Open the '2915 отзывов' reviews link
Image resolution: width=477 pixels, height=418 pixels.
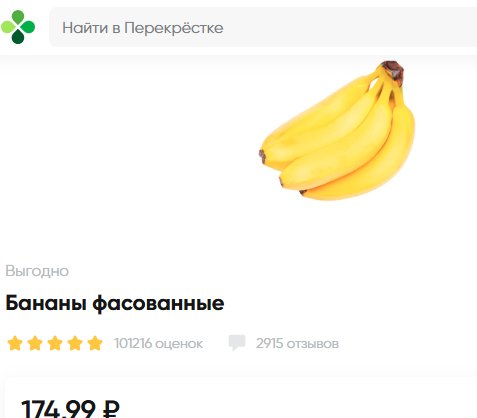click(x=297, y=343)
